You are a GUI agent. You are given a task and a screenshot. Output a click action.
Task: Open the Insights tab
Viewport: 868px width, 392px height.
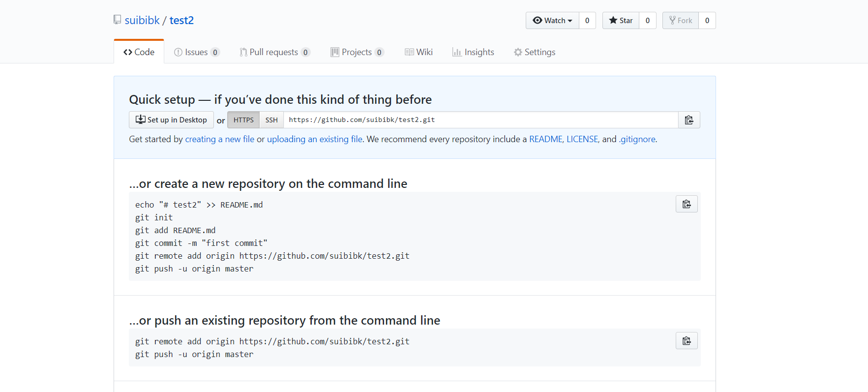pos(473,52)
